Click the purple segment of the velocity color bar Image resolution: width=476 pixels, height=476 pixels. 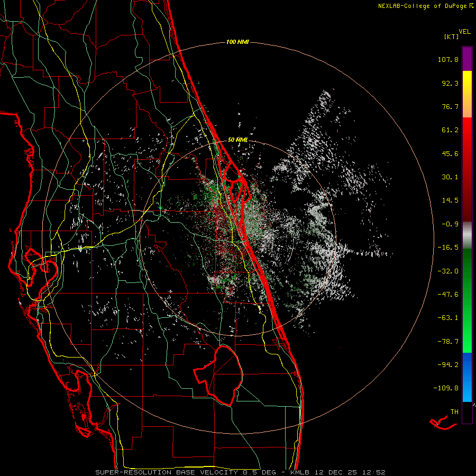[467, 59]
